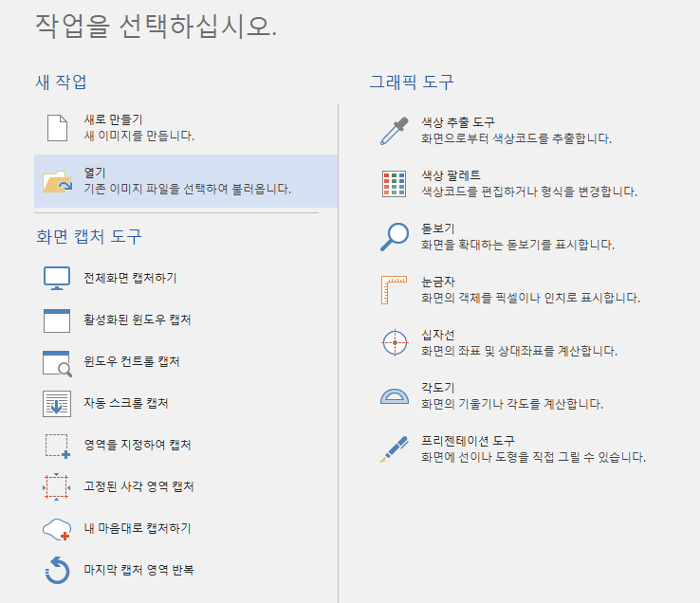Click description '화면의 좌표 및 상대좌표를 계산합니다.'
This screenshot has width=700, height=603.
pos(520,351)
